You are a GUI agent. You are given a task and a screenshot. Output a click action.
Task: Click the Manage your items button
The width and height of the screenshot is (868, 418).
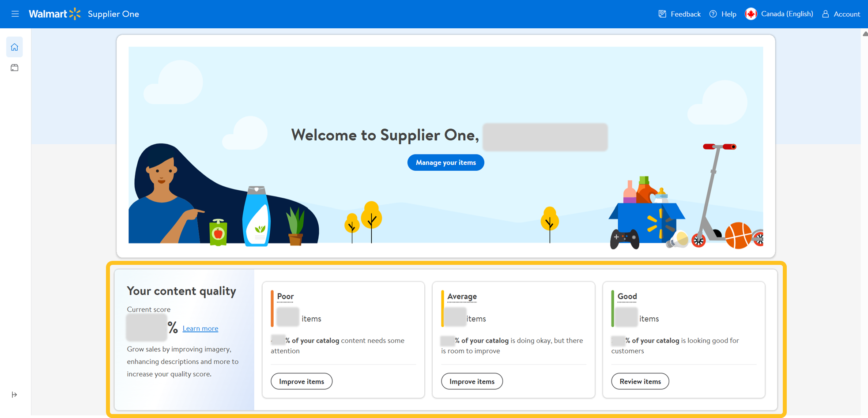(x=446, y=162)
